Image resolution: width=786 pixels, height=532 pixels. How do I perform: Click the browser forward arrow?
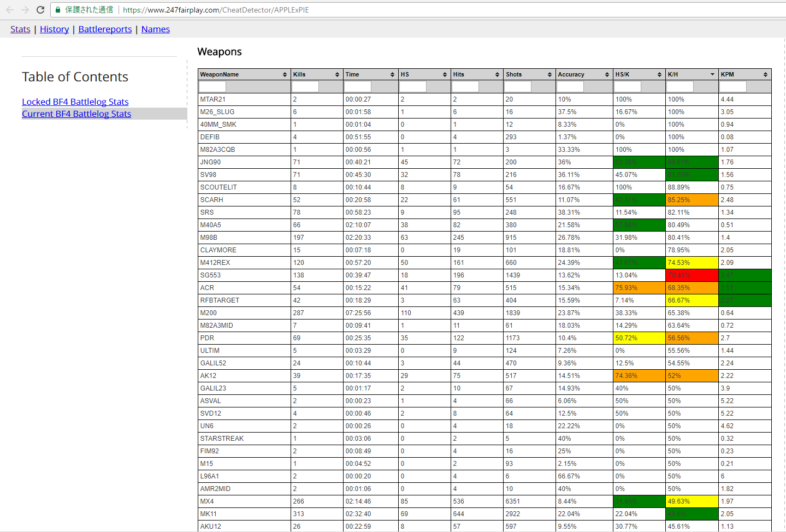click(x=25, y=10)
